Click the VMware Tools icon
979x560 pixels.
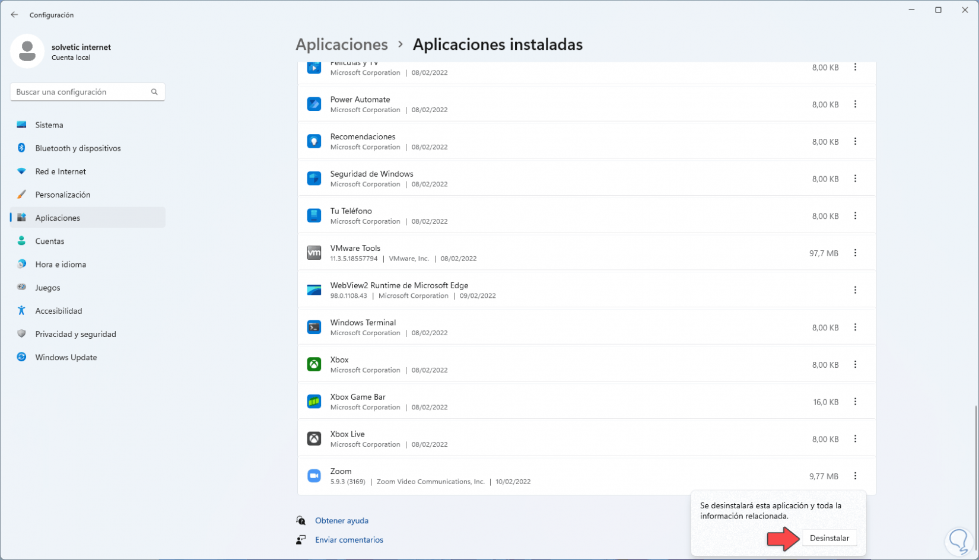314,253
